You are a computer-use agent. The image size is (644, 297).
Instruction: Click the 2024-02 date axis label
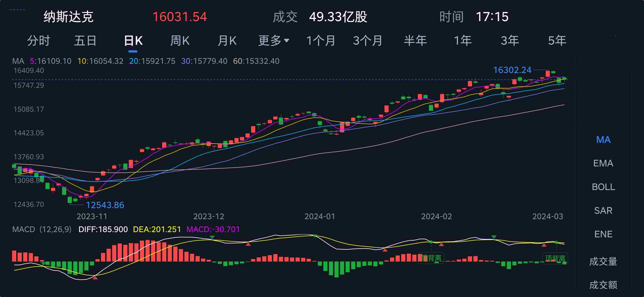point(436,216)
